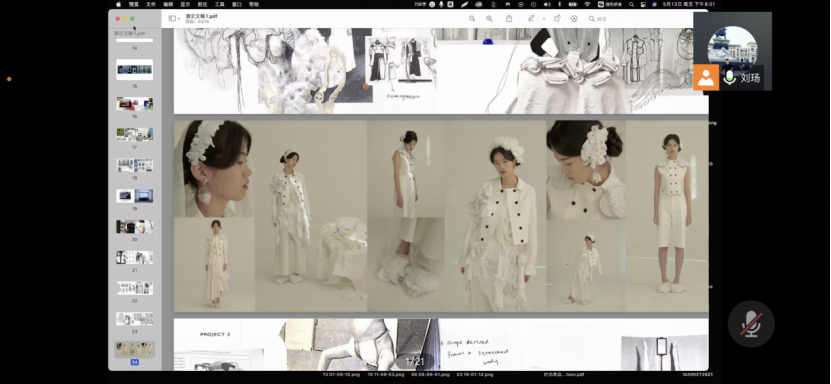Screen dimensions: 831x384
Task: Select page 21 thumbnail in sidebar
Action: coord(135,257)
